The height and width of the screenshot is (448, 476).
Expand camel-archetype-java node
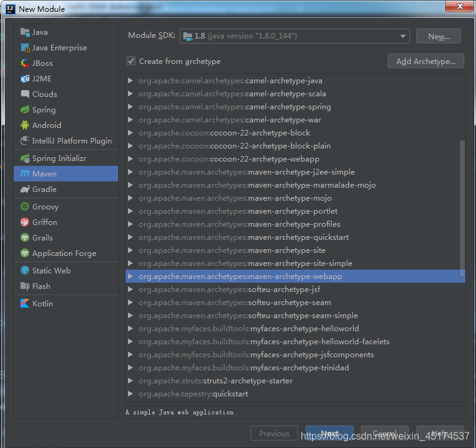coord(130,80)
